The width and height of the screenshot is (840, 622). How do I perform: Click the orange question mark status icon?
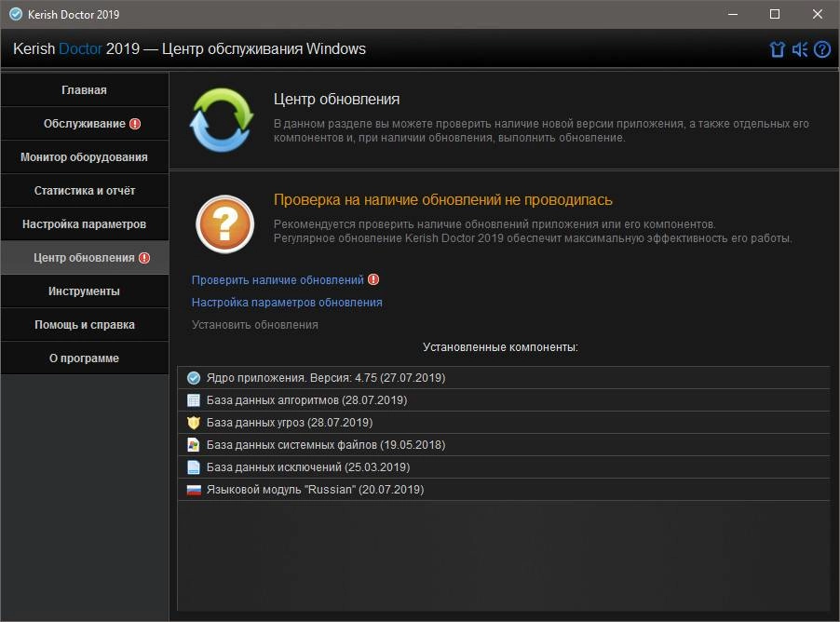pyautogui.click(x=225, y=224)
